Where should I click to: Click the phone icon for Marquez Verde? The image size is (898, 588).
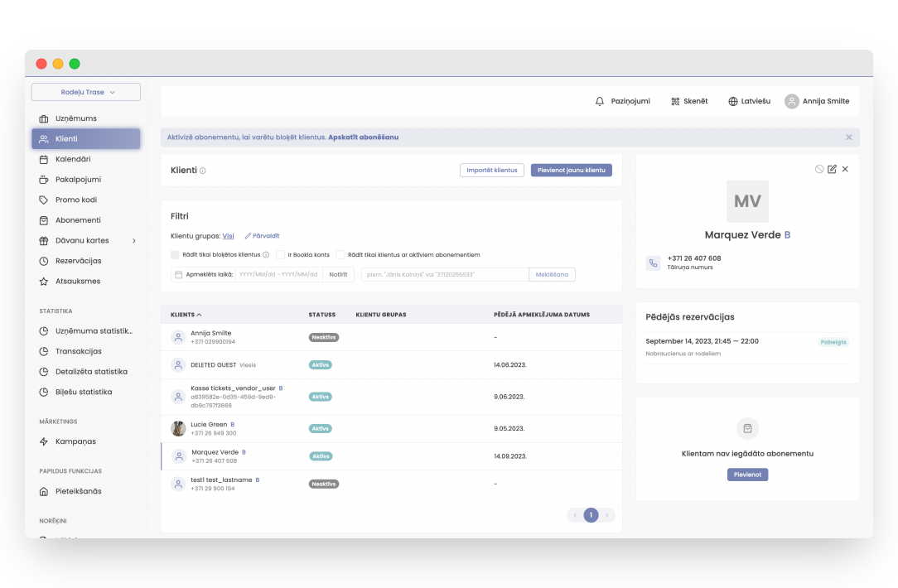653,263
